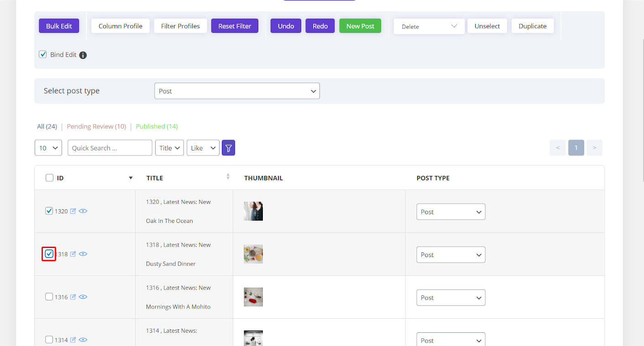
Task: Check the checkbox for post 1314
Action: pyautogui.click(x=49, y=340)
